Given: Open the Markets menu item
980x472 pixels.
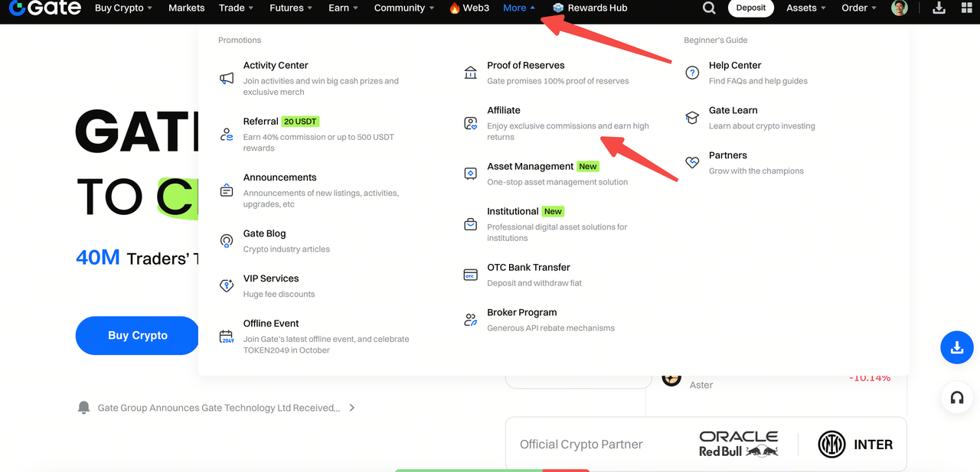Looking at the screenshot, I should [186, 8].
